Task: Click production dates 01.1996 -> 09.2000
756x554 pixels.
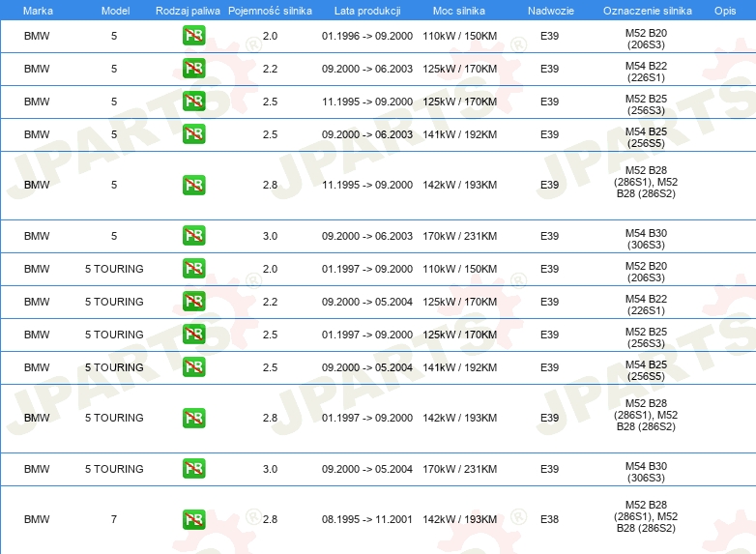Action: point(367,36)
